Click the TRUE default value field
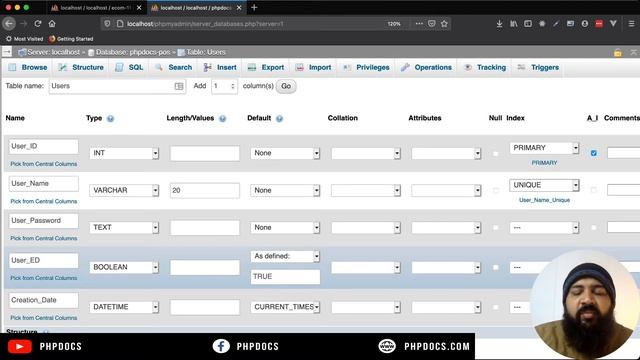The image size is (640, 360). pos(285,276)
